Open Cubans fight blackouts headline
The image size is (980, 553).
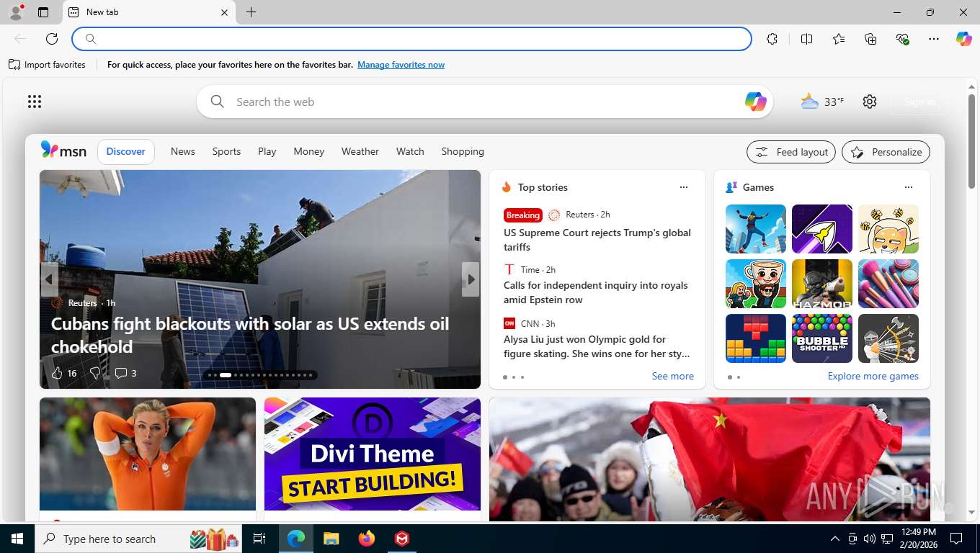[x=250, y=335]
